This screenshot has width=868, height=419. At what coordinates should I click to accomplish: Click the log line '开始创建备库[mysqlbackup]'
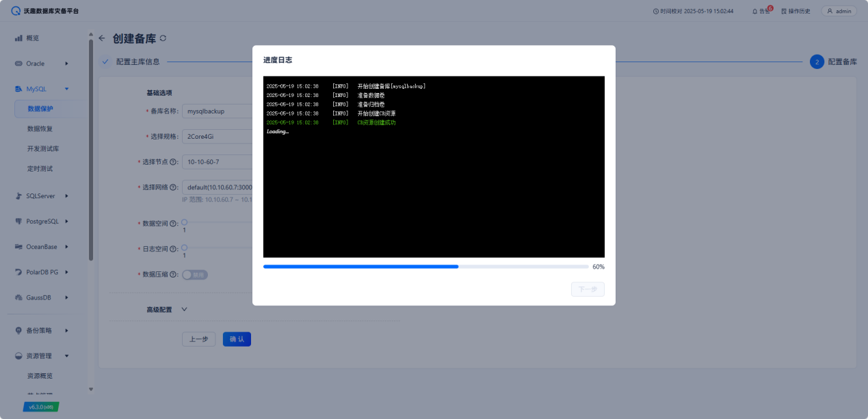pos(391,86)
